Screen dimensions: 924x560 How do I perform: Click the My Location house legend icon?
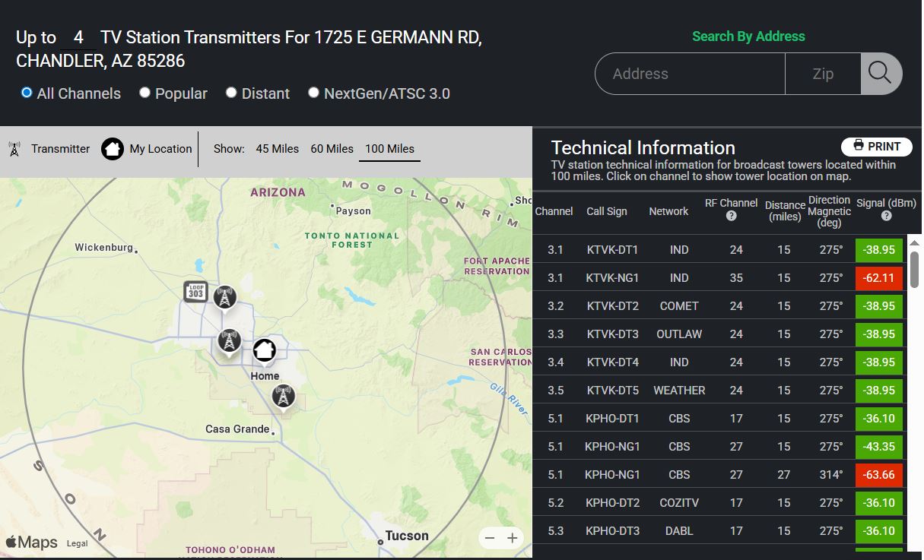pos(113,149)
